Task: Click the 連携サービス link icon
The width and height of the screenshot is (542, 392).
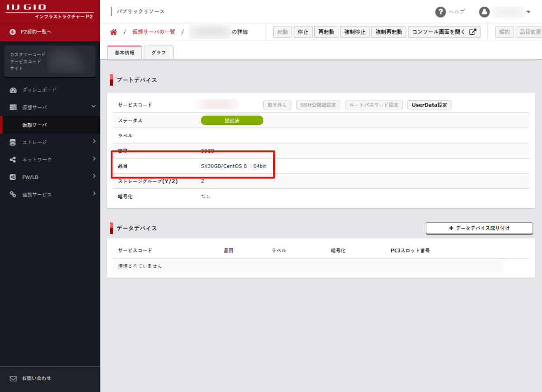Action: point(13,195)
